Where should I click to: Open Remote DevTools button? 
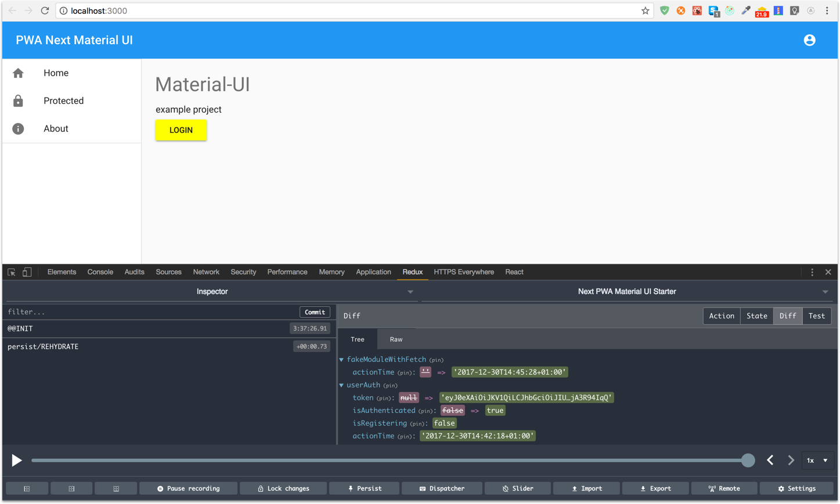pyautogui.click(x=724, y=488)
